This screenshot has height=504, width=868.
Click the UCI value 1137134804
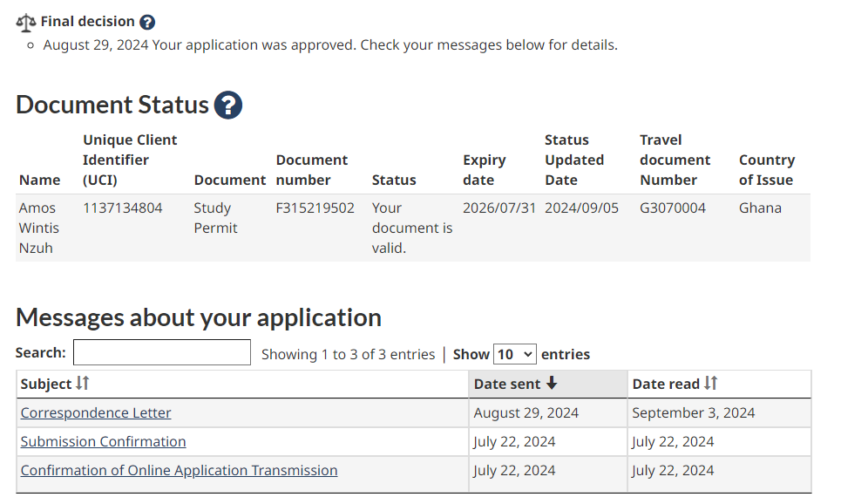coord(122,208)
